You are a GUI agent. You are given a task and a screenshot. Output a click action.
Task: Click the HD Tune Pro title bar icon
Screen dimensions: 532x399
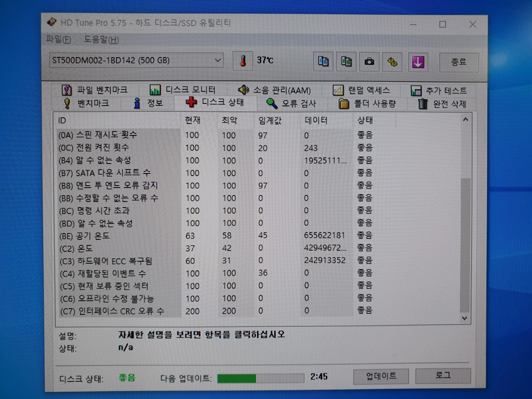pos(52,22)
